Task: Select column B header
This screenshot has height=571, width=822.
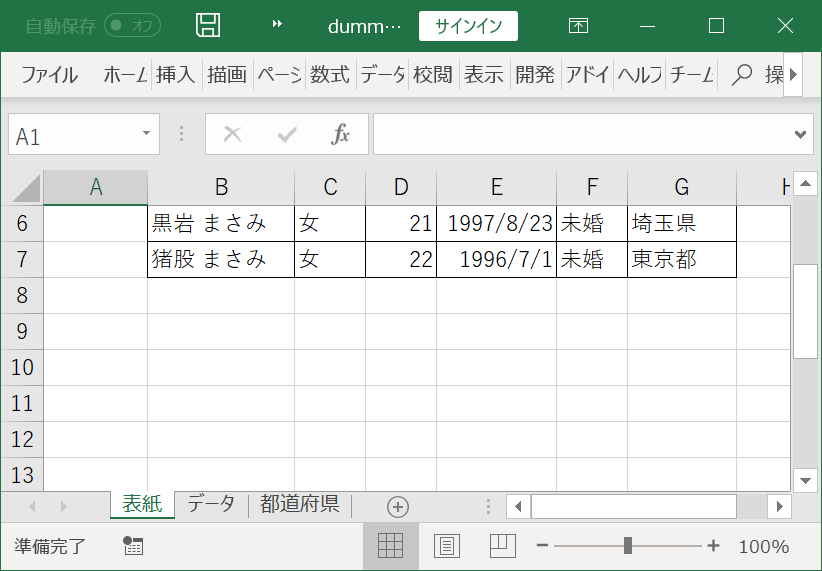Action: point(221,187)
